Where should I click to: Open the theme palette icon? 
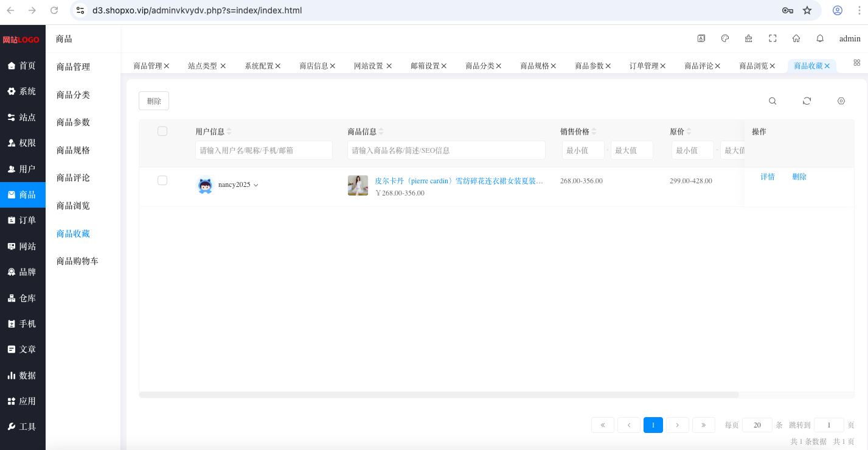725,38
